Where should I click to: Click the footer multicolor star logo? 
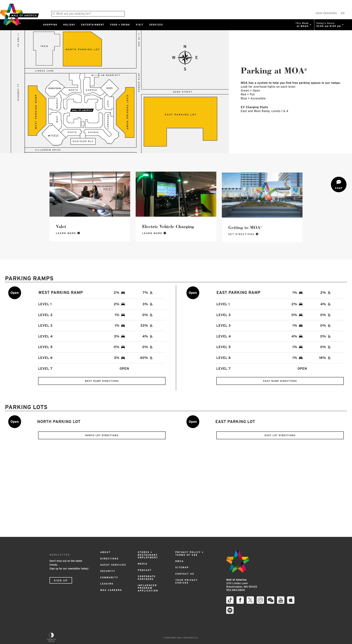(x=238, y=561)
